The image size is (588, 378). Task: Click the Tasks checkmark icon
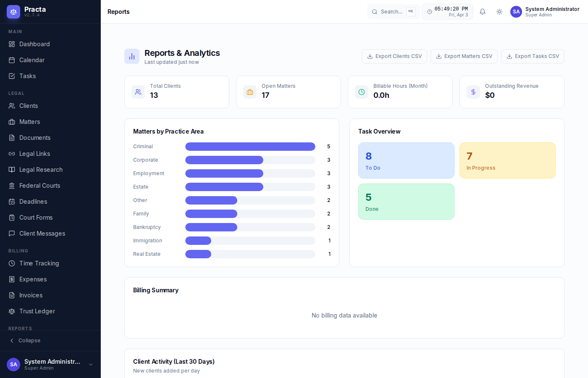(x=12, y=76)
